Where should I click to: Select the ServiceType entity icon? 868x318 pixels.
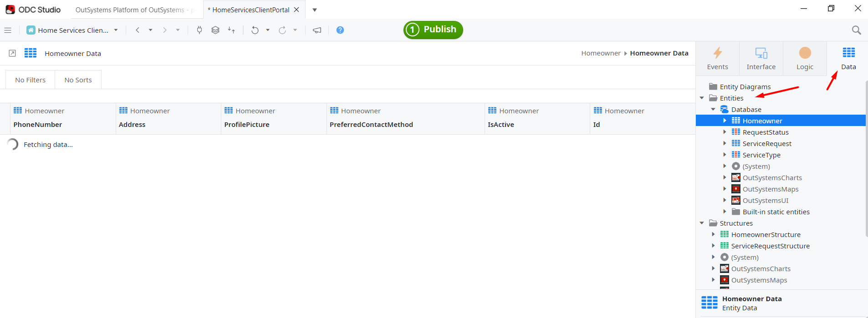coord(736,155)
